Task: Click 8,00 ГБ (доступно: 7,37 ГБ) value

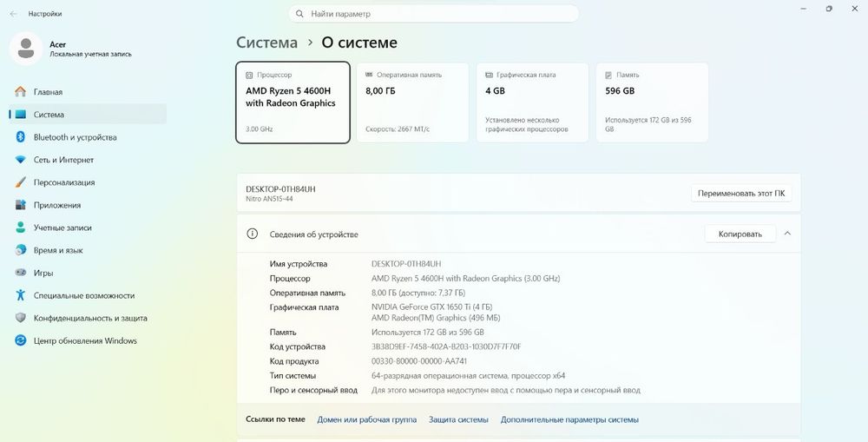Action: pos(418,293)
